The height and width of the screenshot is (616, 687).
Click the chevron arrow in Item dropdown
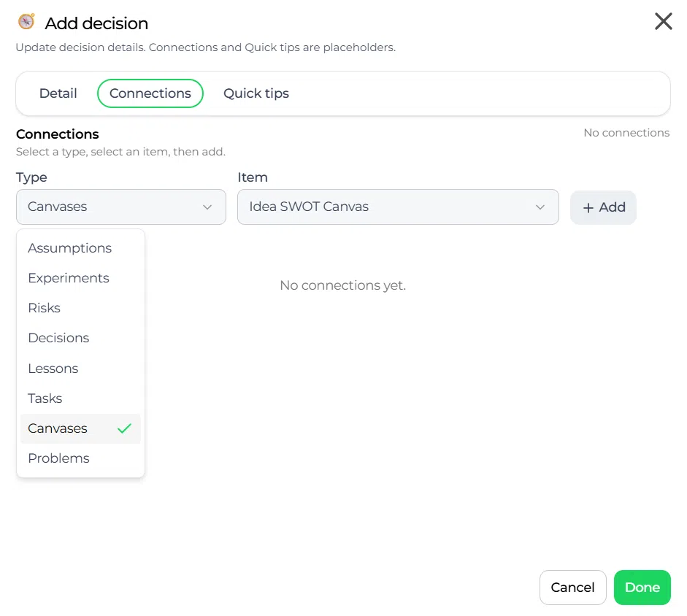coord(540,207)
